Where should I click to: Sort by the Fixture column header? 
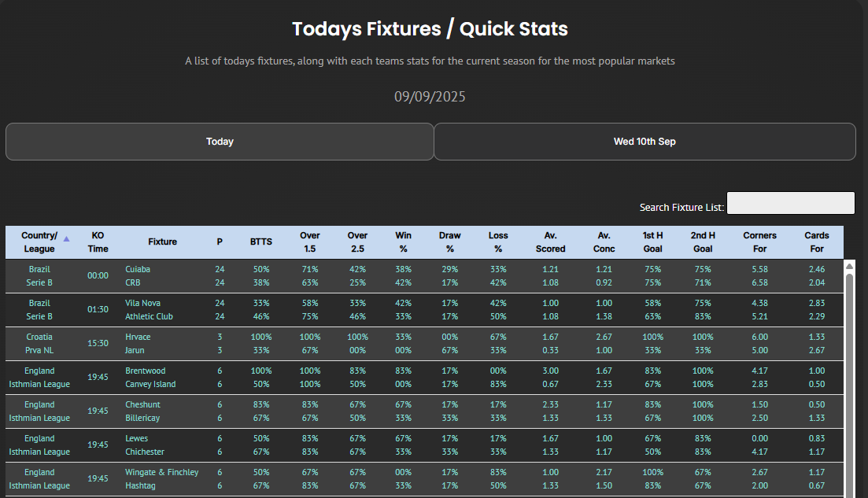point(162,242)
